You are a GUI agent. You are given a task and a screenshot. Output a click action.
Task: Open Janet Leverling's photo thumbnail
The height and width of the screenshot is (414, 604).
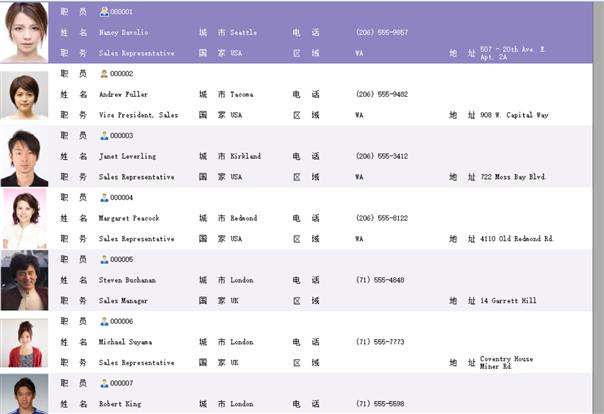tap(24, 157)
